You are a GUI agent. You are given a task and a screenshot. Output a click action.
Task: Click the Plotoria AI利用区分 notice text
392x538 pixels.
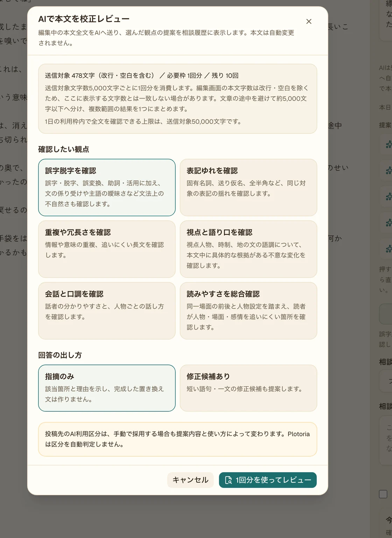point(177,439)
